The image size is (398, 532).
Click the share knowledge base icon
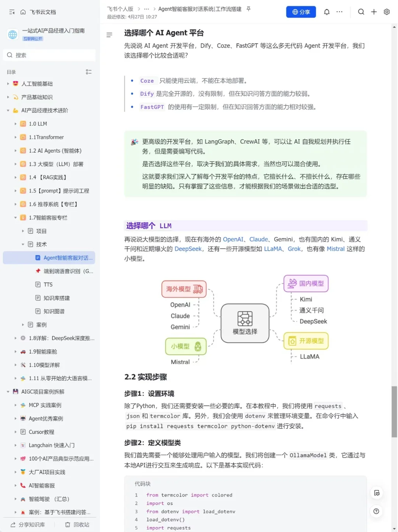tap(13, 524)
